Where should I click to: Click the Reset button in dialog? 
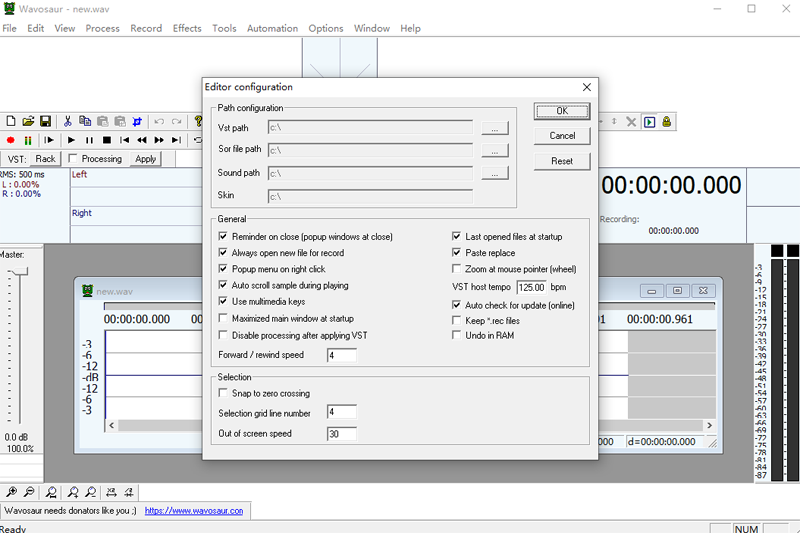point(562,161)
